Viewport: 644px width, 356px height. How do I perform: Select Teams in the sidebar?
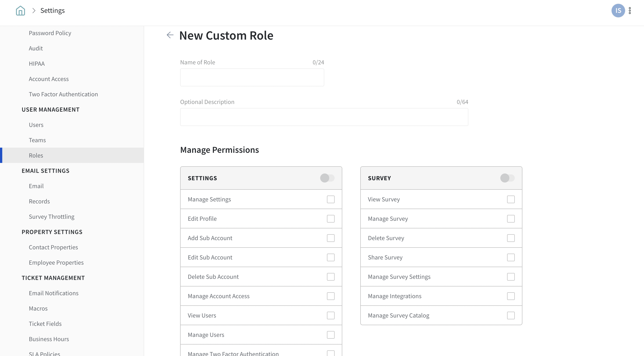[37, 140]
